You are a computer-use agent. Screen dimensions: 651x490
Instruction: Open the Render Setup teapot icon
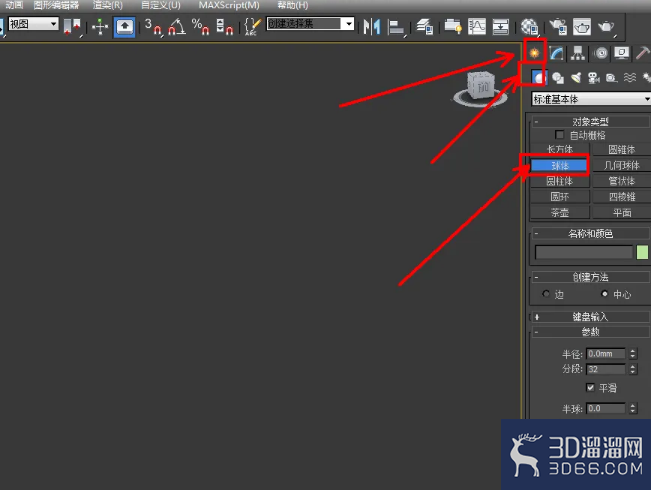[558, 27]
